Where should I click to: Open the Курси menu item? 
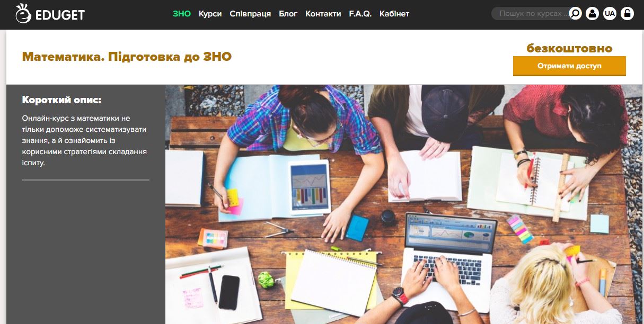click(210, 14)
